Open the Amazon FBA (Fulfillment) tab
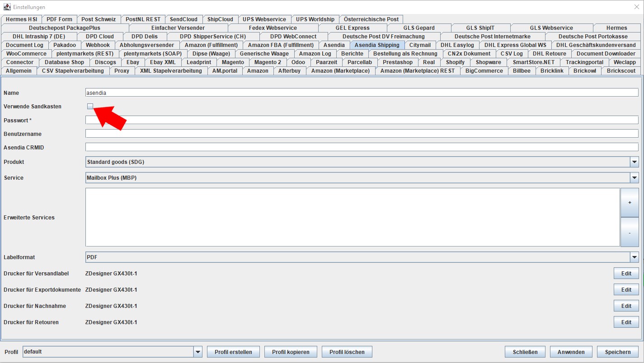The image size is (644, 363). click(281, 45)
